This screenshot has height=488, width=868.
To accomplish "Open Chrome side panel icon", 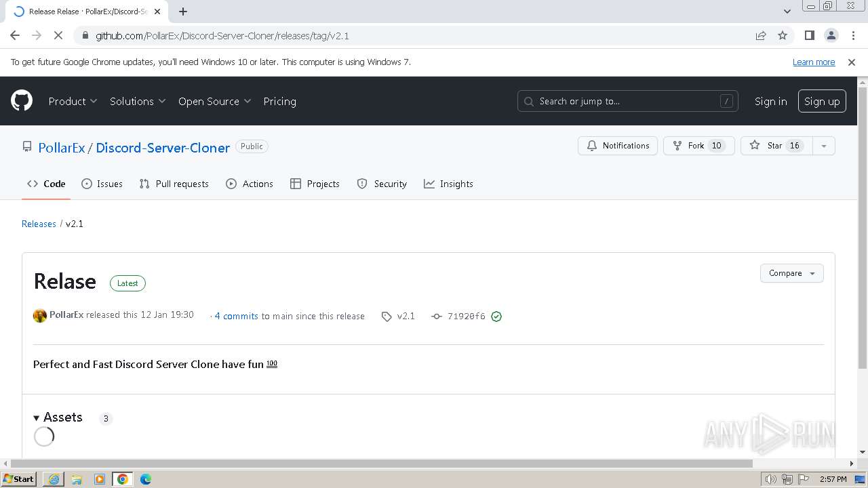I will [809, 35].
